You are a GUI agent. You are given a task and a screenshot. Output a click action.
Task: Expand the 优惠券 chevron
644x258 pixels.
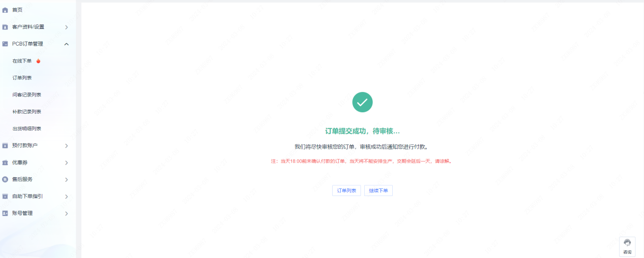67,163
